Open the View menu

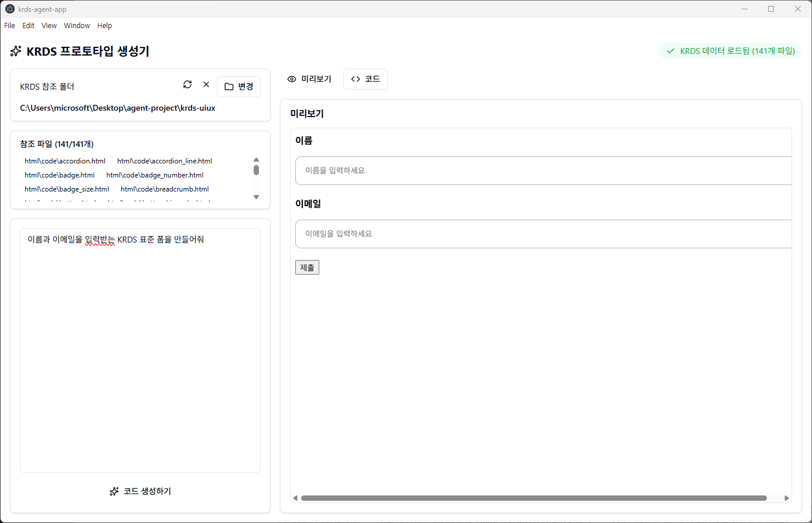pyautogui.click(x=49, y=26)
